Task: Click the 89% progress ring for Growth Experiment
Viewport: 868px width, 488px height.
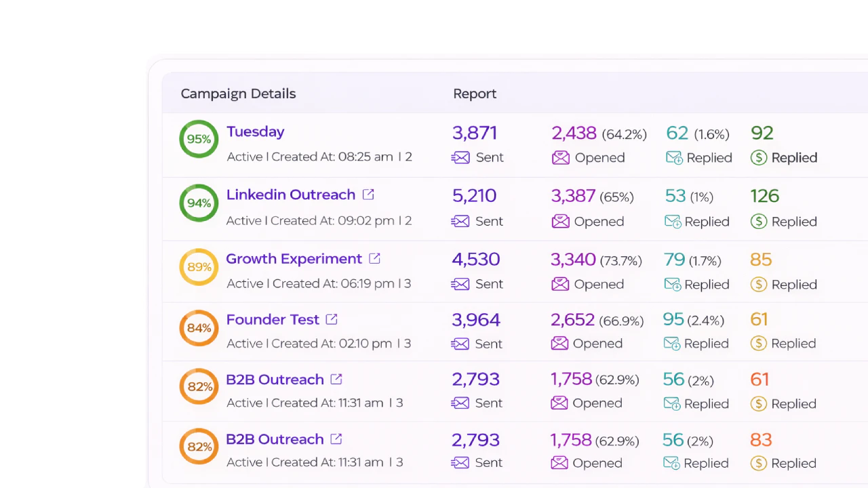Action: pyautogui.click(x=199, y=267)
